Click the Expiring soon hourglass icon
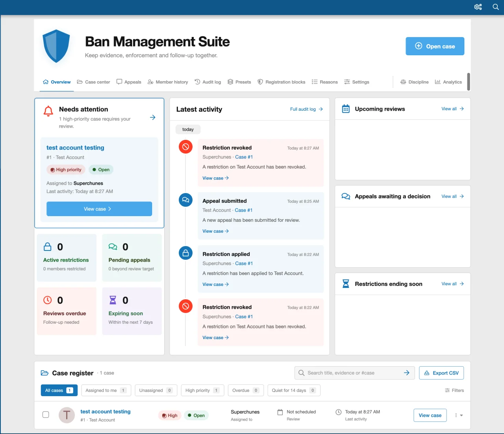The image size is (504, 434). pos(113,300)
